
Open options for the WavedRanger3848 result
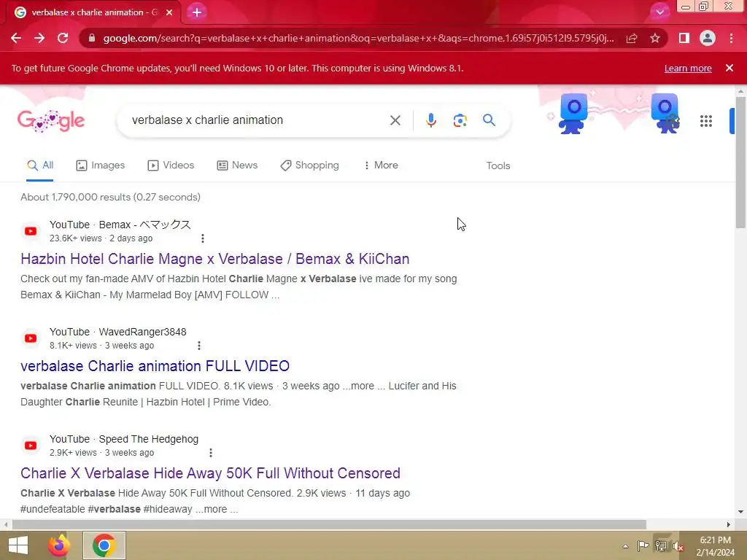point(199,345)
